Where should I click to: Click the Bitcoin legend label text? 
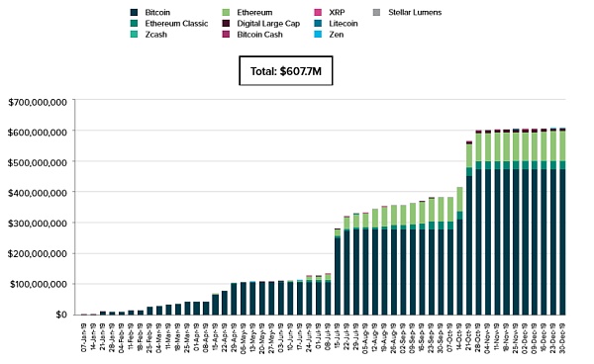(157, 13)
